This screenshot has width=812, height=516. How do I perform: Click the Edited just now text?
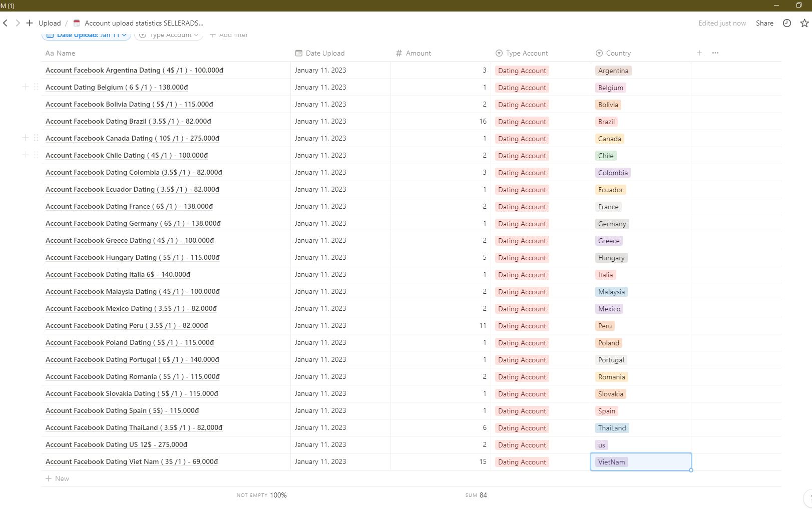[722, 23]
